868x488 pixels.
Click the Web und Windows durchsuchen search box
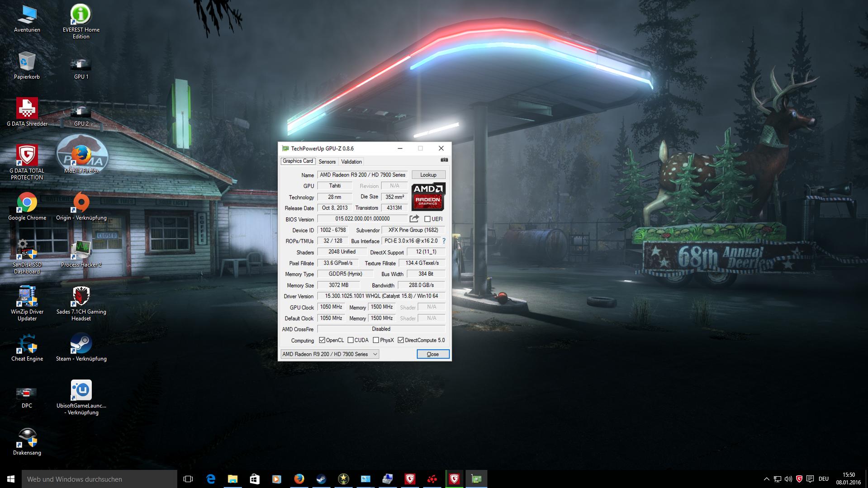[x=100, y=479]
